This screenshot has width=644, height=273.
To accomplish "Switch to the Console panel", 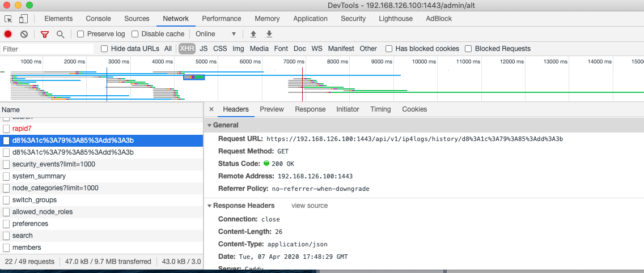I will pyautogui.click(x=99, y=19).
